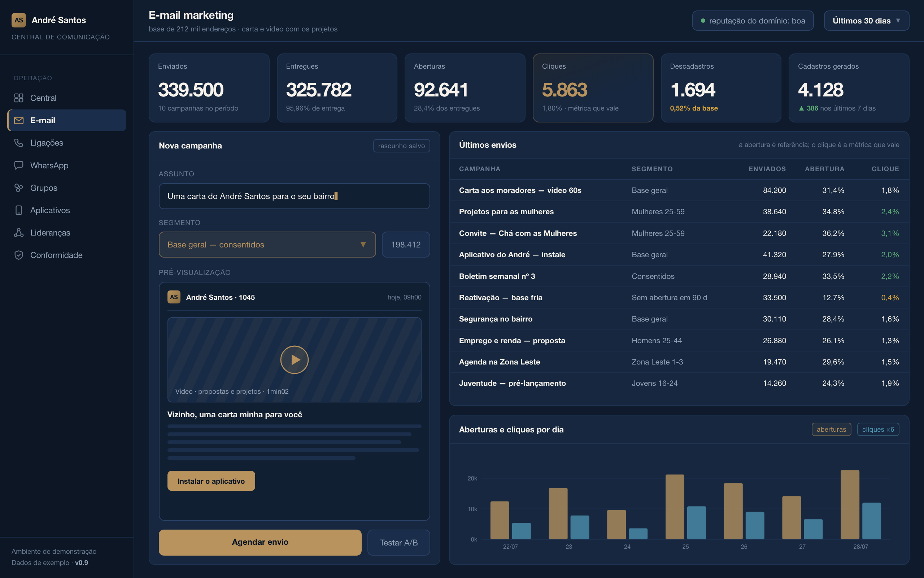
Task: Click the 3,1% click rate value
Action: tap(890, 233)
